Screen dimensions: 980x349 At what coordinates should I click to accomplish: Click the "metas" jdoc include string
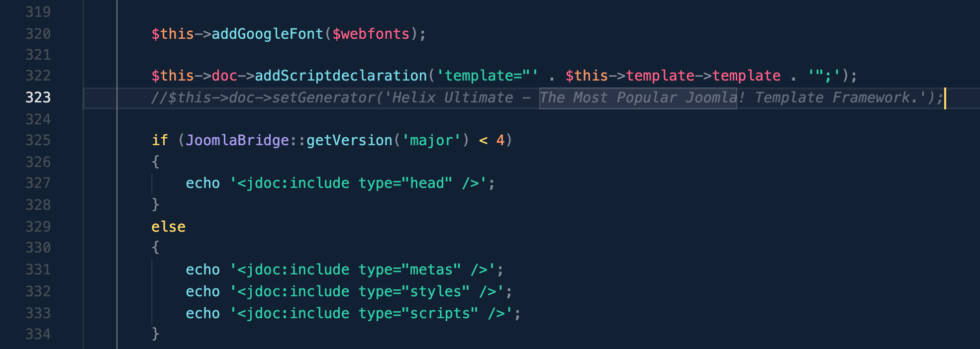[362, 269]
